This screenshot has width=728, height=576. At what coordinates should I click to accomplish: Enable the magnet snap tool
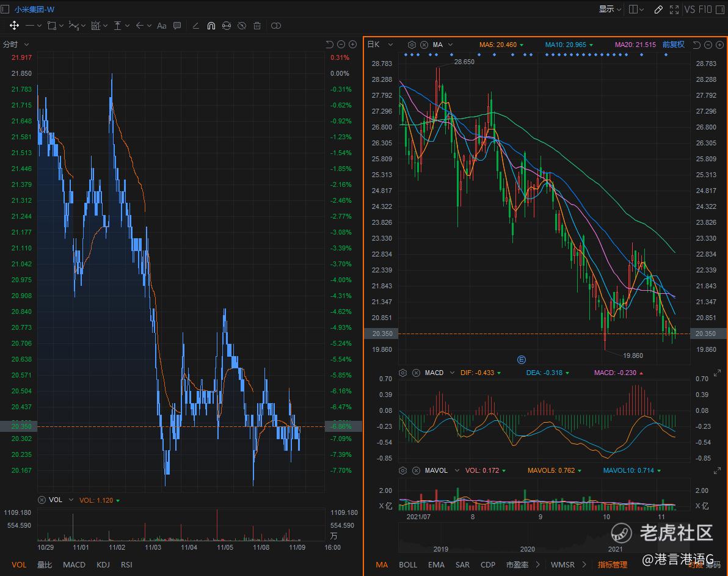pos(211,26)
